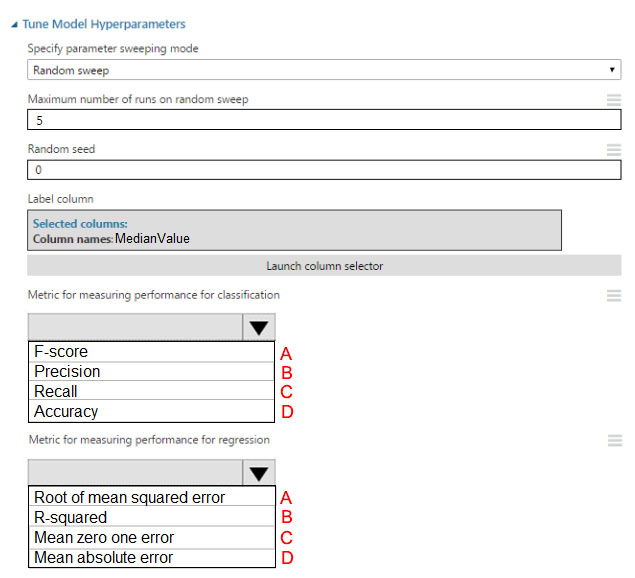
Task: Open options menu for maximum runs setting
Action: point(614,99)
